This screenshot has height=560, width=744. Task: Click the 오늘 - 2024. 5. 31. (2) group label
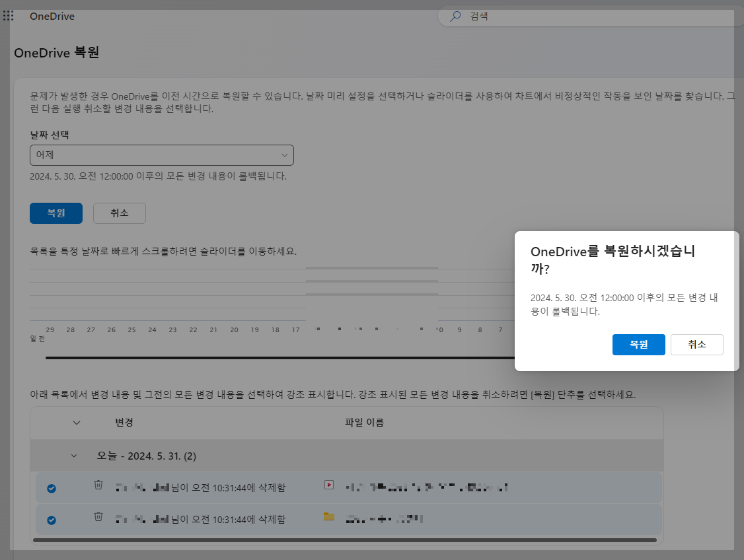pyautogui.click(x=146, y=456)
